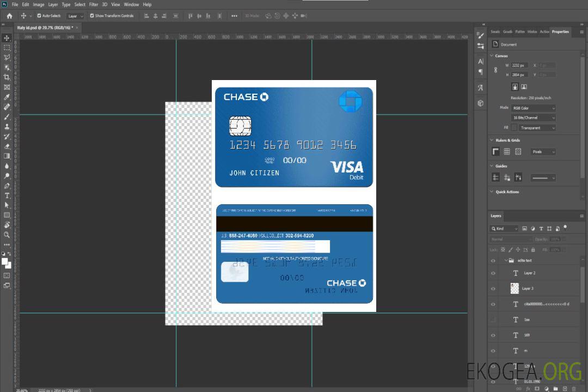Open the 3D panel cube icon
Viewport: 588px width, 392px height.
click(x=481, y=103)
